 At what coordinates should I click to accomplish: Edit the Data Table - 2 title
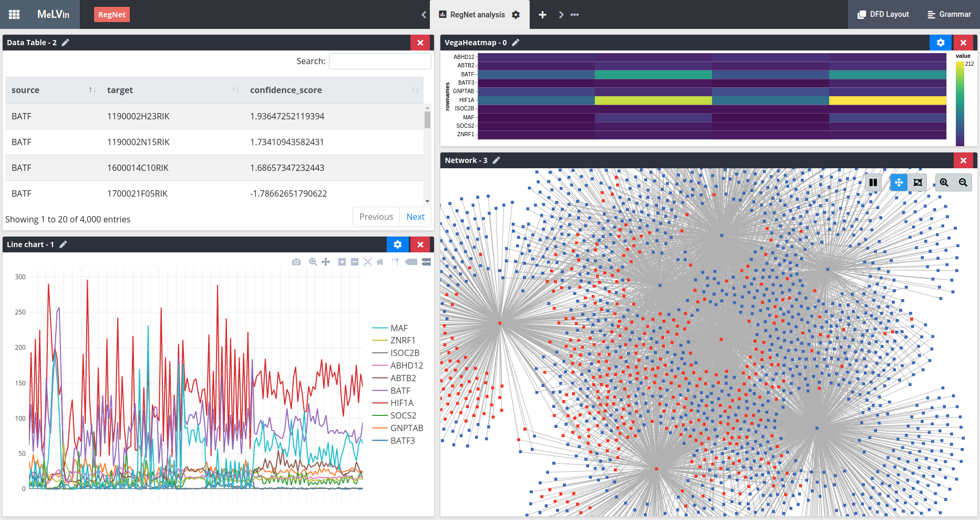click(x=66, y=43)
